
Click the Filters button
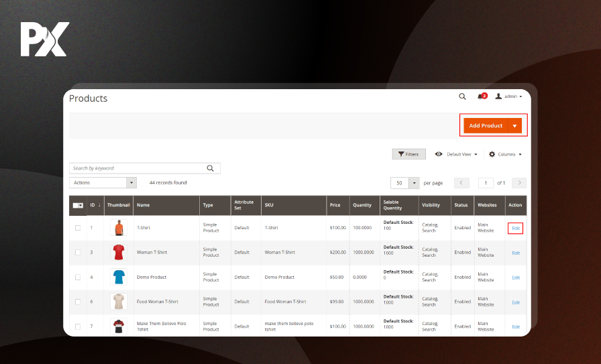[408, 154]
